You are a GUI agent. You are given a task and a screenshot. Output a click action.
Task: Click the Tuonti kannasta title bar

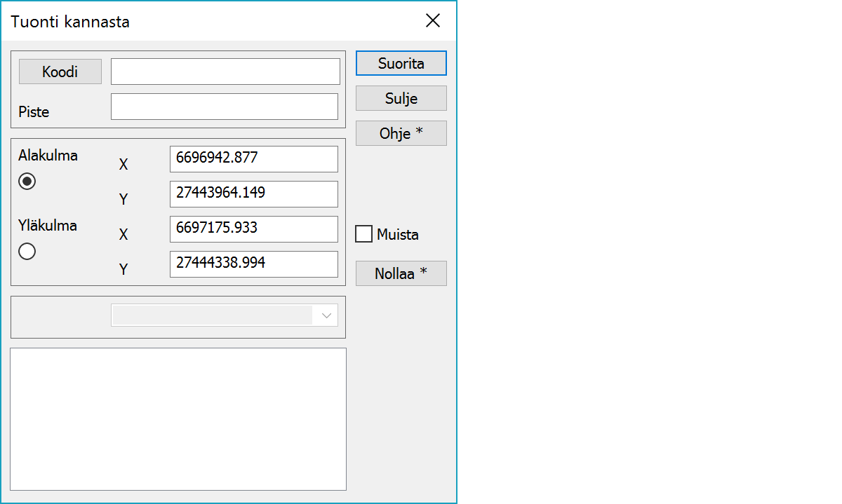pos(210,21)
